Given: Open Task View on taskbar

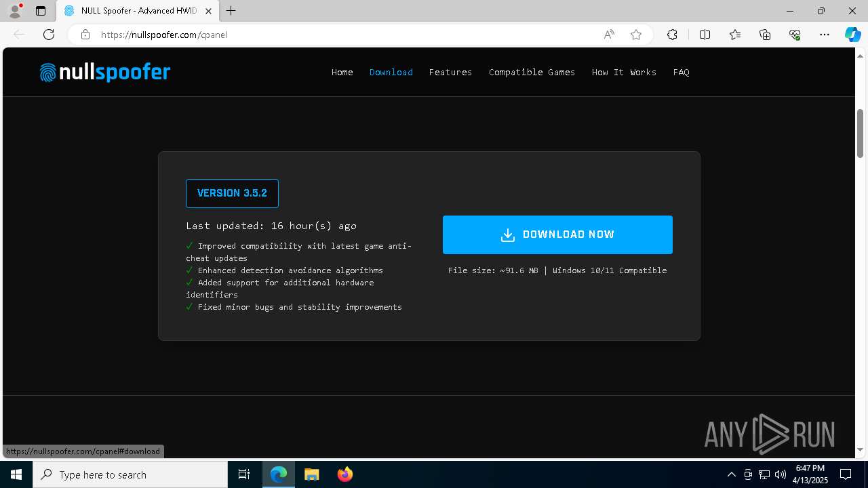Looking at the screenshot, I should click(244, 474).
